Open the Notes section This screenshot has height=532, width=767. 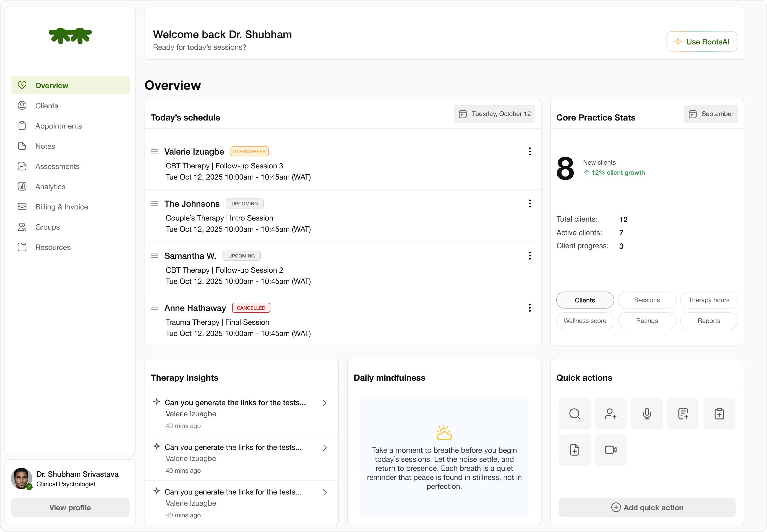[x=45, y=146]
